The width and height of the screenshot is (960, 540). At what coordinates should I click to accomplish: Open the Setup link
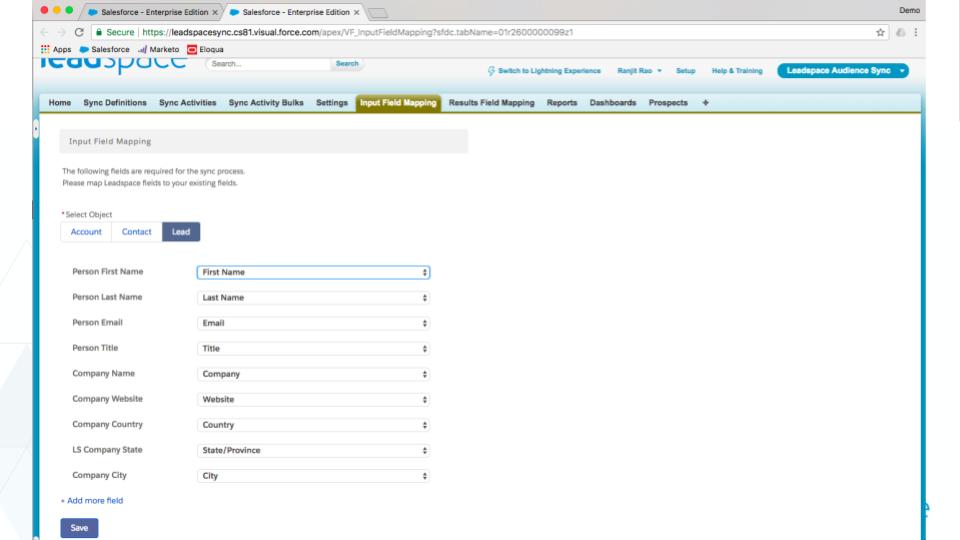click(x=685, y=71)
